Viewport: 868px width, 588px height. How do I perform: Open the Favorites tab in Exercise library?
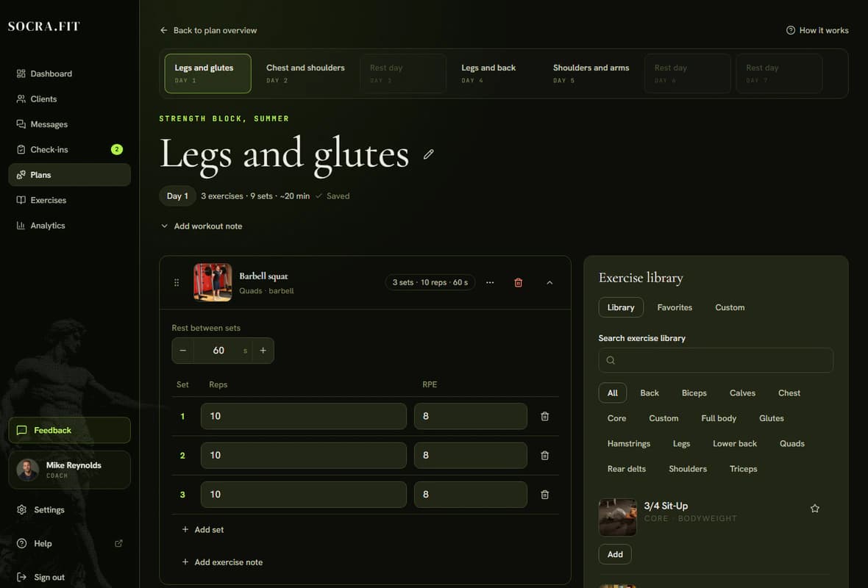pos(675,307)
